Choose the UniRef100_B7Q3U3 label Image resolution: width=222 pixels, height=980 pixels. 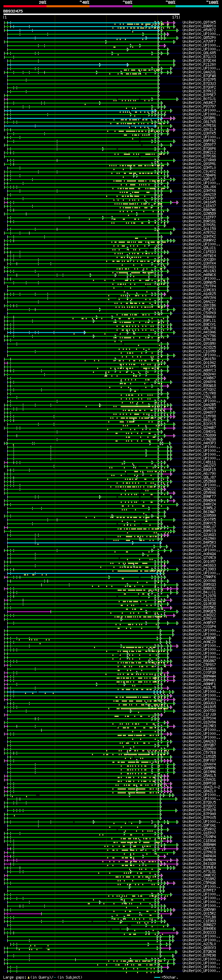pyautogui.click(x=199, y=83)
